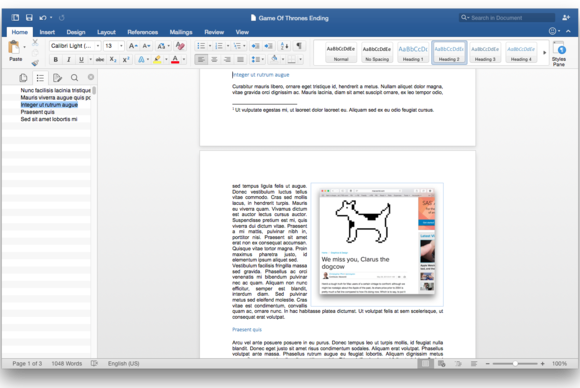Click the Format Painter brush icon
Viewport: 580px width, 388px height.
(35, 63)
